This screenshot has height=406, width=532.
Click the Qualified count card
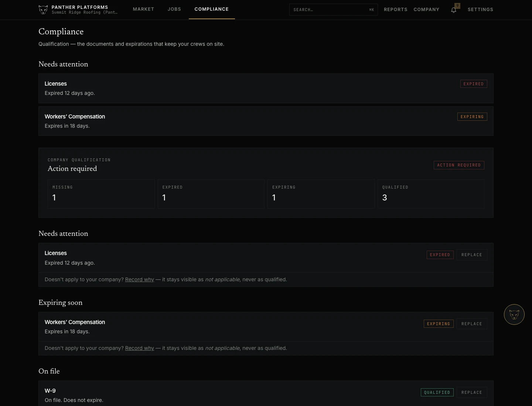coord(431,194)
